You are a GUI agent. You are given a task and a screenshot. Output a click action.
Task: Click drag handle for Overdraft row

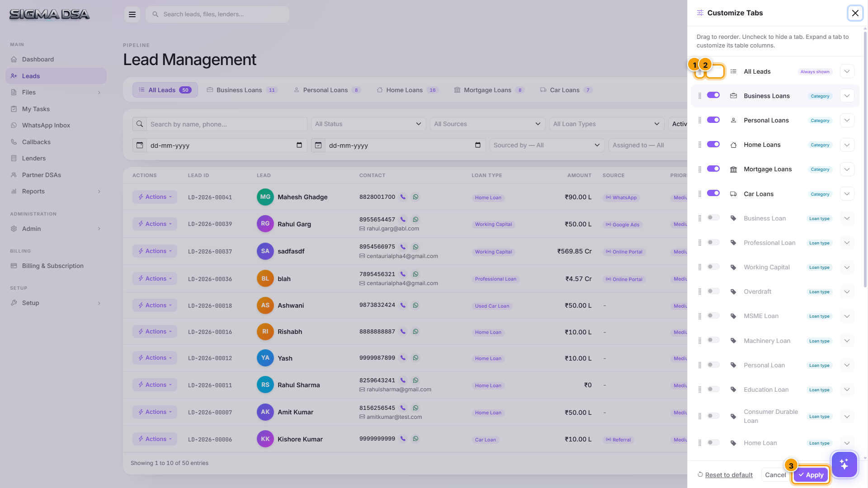[700, 292]
